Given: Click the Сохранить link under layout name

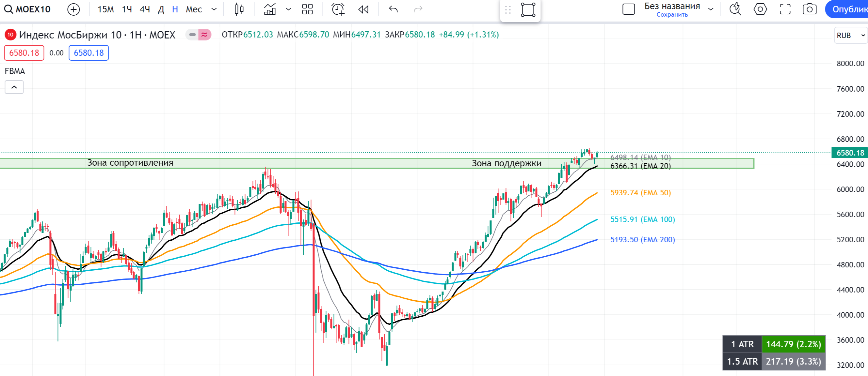Looking at the screenshot, I should (672, 15).
